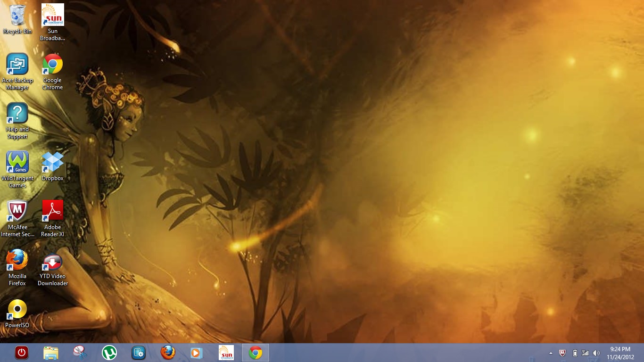Viewport: 644px width, 362px height.
Task: Select the PowerISO desktop icon
Action: [x=17, y=313]
